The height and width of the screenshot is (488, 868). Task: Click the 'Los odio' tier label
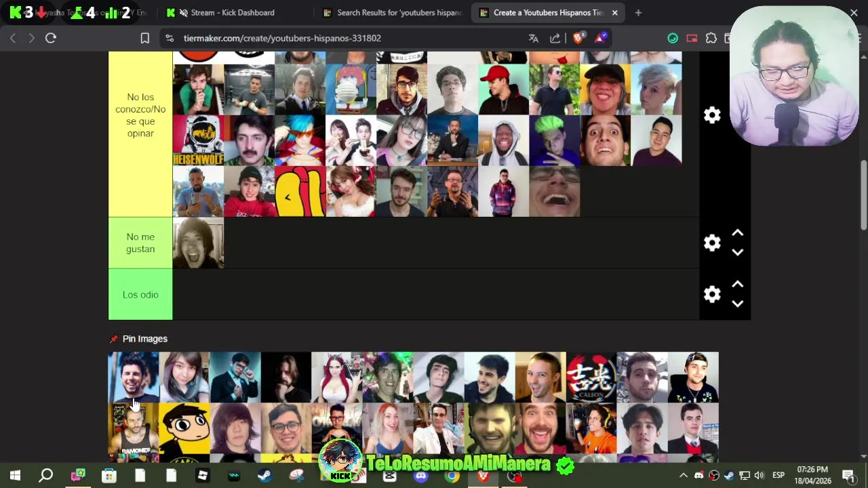point(140,295)
